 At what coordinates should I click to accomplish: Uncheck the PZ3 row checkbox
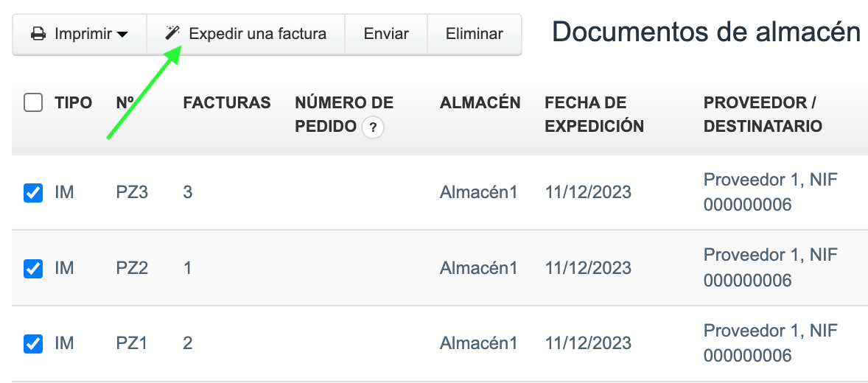pos(33,193)
